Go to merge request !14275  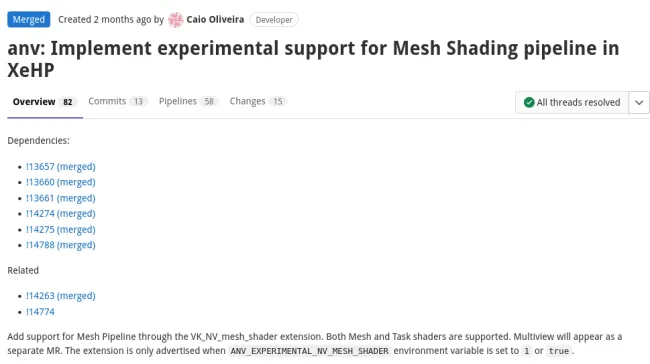(x=61, y=229)
